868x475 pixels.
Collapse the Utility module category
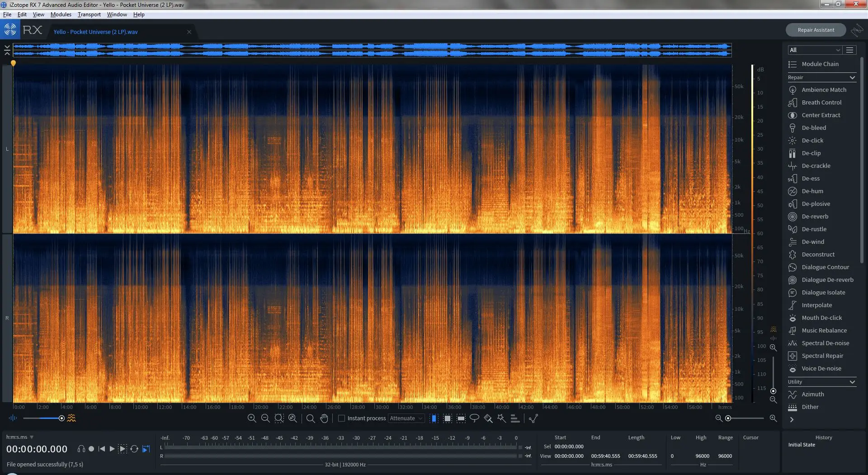point(822,382)
